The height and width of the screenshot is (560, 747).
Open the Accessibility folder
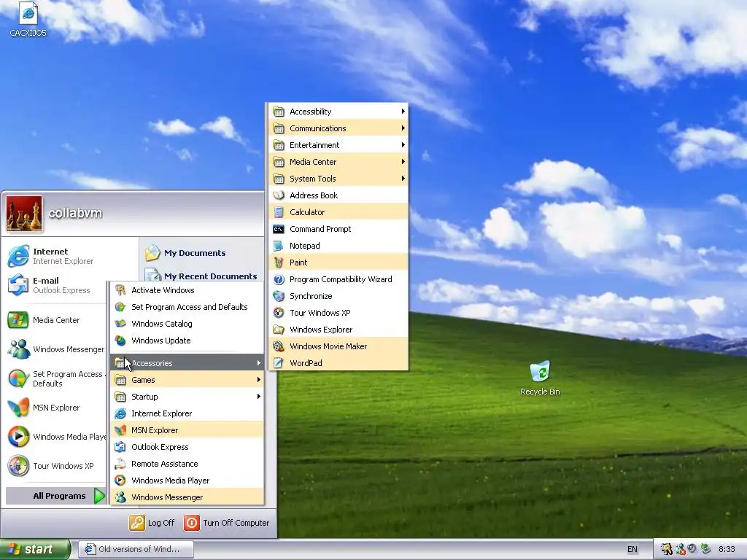[x=338, y=111]
